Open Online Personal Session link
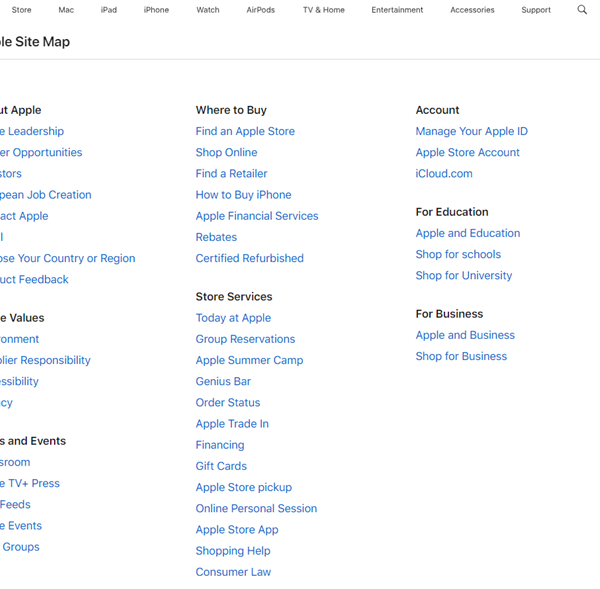The image size is (600, 589). coord(256,509)
